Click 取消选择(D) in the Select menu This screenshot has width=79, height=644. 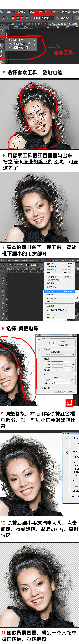pyautogui.click(x=60, y=266)
